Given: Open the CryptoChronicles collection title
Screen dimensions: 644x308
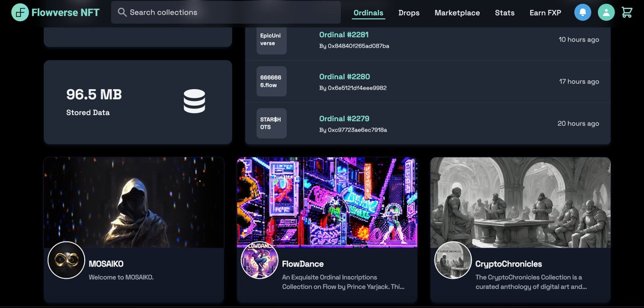Looking at the screenshot, I should pos(509,264).
